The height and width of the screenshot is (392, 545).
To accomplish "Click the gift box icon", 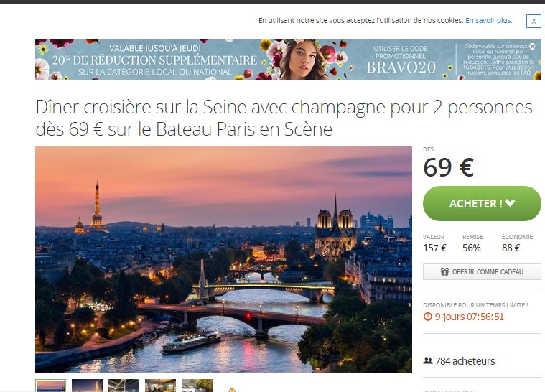I will [x=444, y=271].
